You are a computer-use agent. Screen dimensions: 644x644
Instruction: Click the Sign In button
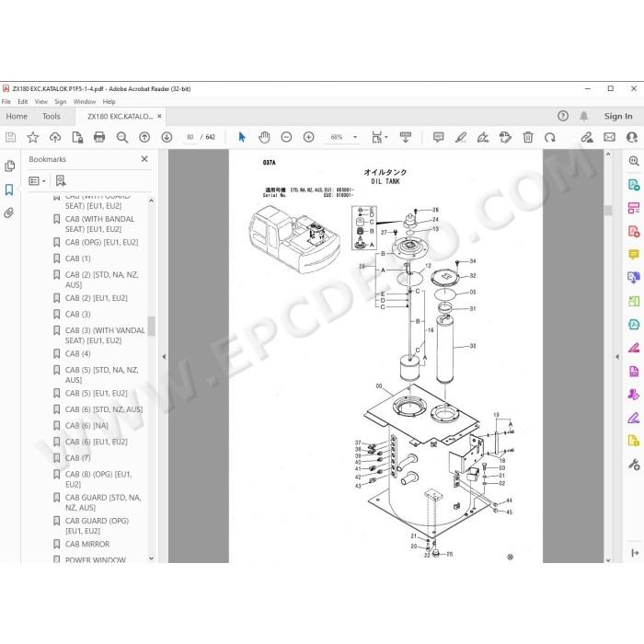[x=618, y=116]
